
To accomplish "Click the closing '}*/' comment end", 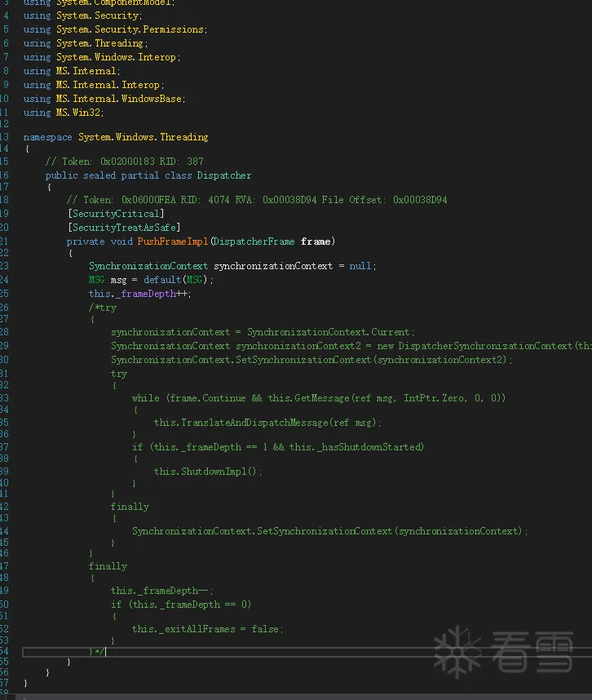I will [x=96, y=652].
